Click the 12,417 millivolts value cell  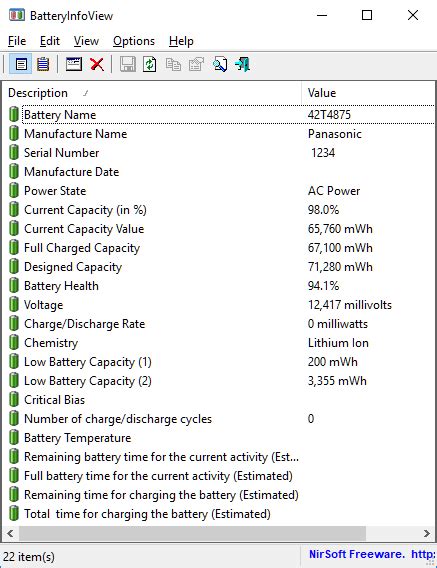350,305
